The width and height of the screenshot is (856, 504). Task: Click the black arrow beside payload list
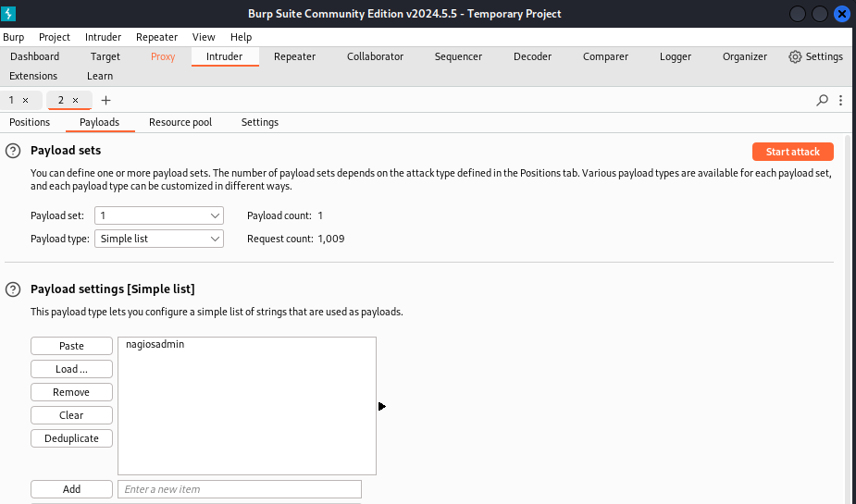tap(382, 406)
